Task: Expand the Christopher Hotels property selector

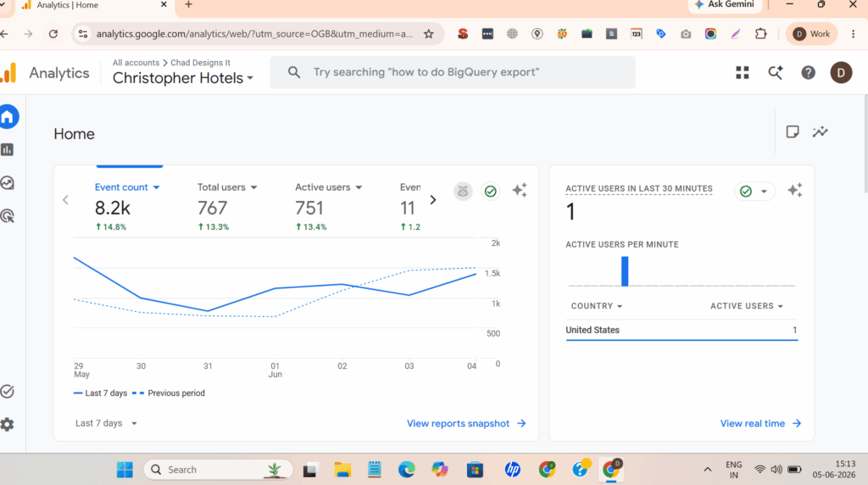Action: (183, 78)
